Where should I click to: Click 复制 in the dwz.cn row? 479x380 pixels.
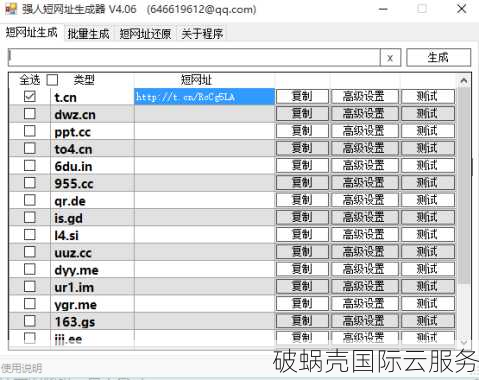(302, 114)
